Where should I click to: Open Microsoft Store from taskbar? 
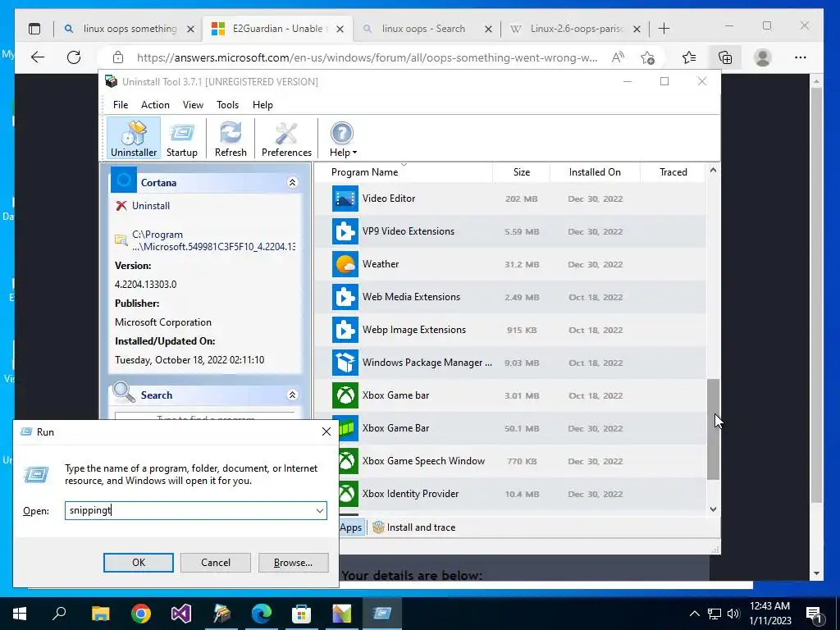pyautogui.click(x=302, y=614)
